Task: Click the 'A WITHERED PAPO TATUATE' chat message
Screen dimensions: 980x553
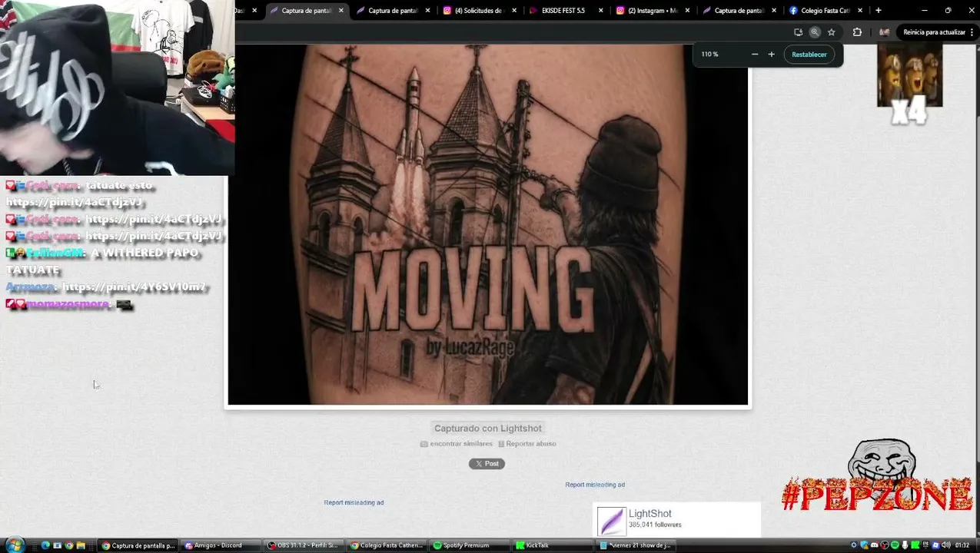Action: pyautogui.click(x=102, y=261)
